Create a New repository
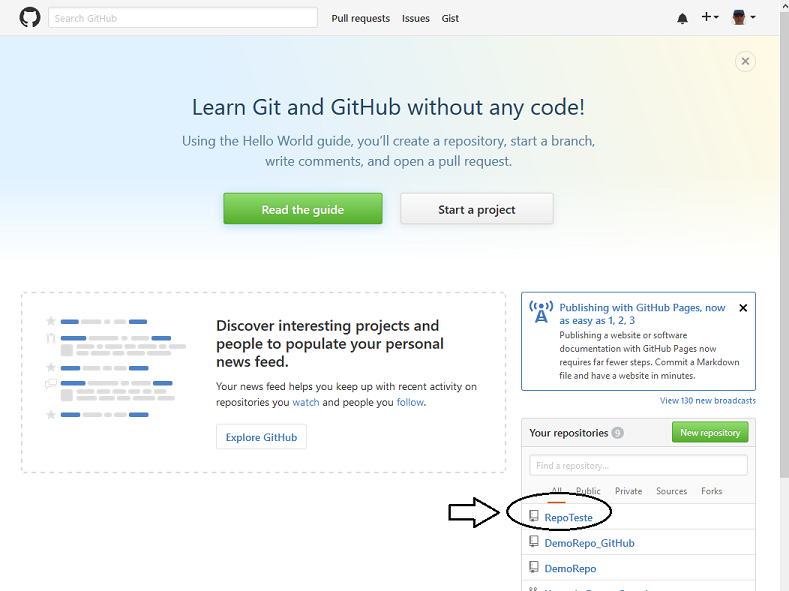 (x=710, y=433)
